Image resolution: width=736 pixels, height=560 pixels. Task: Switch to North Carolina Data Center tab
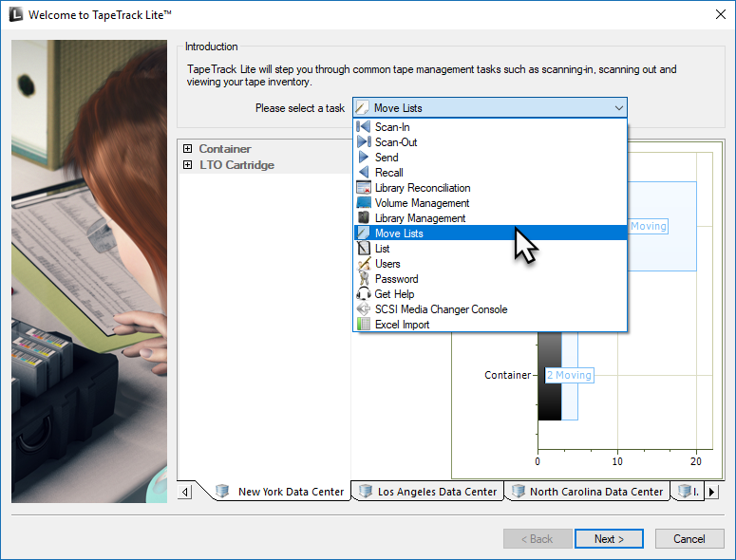[587, 491]
